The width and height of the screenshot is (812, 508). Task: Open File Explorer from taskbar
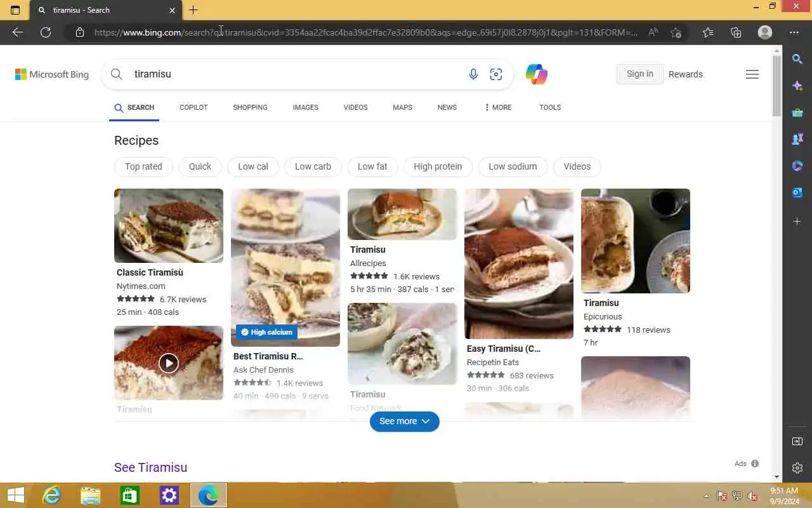(x=90, y=495)
